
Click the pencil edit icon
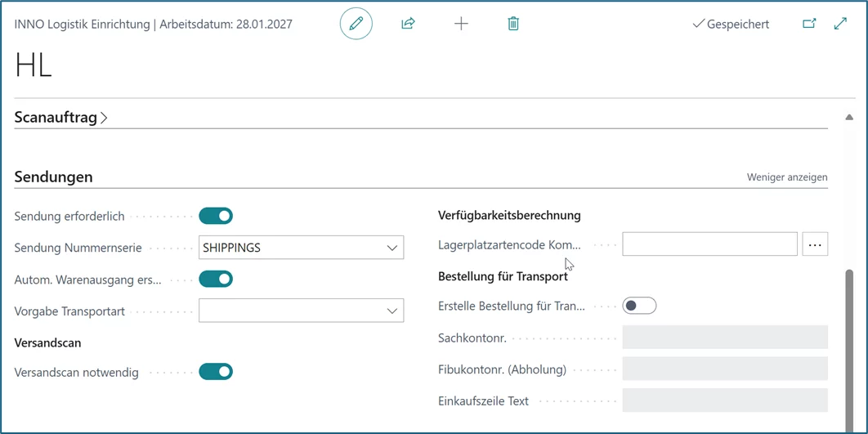point(356,24)
